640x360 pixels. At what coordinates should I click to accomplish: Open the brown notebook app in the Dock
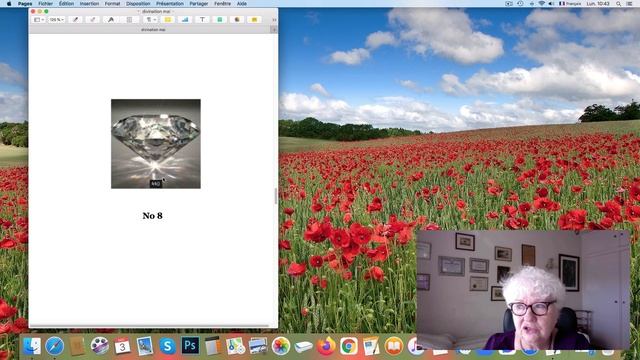click(77, 346)
